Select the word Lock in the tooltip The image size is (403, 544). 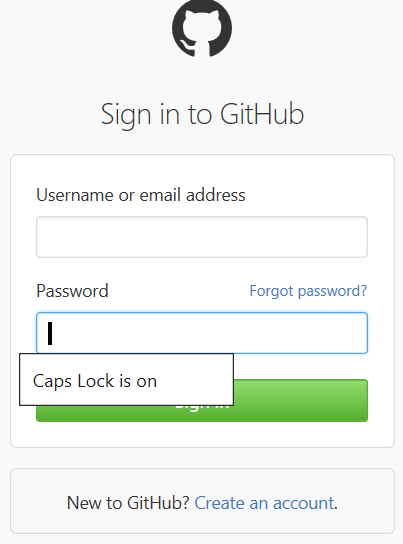click(x=96, y=381)
